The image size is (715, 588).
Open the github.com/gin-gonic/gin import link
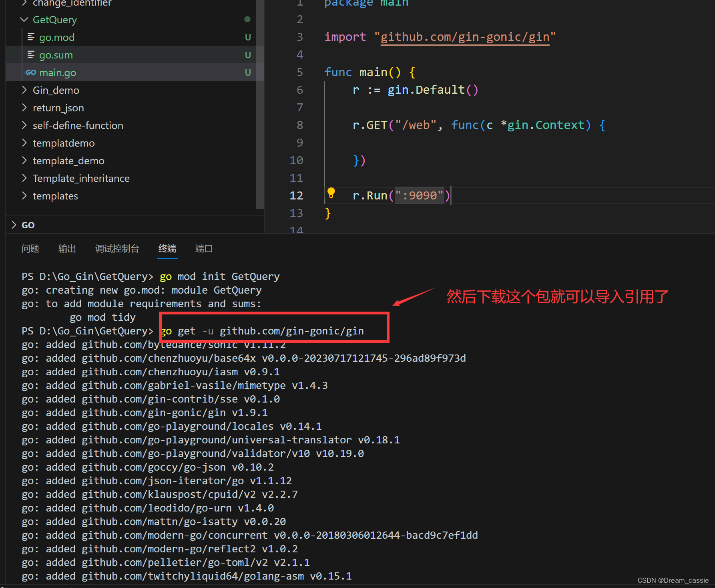click(464, 37)
